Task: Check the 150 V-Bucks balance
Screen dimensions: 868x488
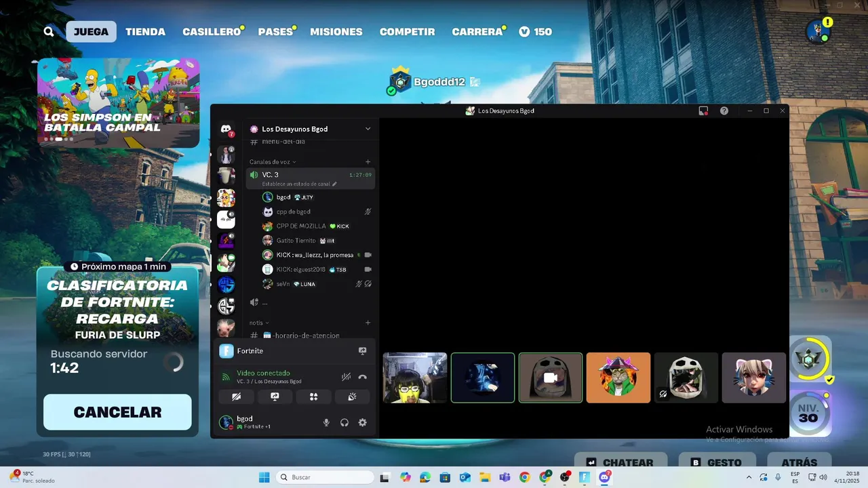Action: pos(535,32)
